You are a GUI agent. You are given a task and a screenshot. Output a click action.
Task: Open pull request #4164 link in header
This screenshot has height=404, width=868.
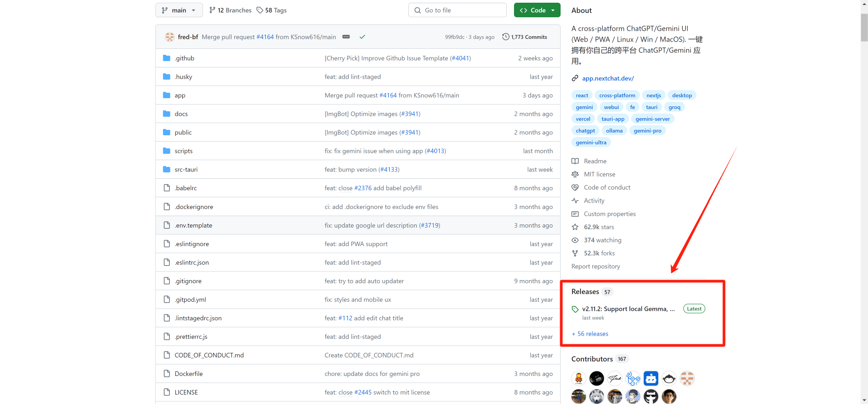265,37
